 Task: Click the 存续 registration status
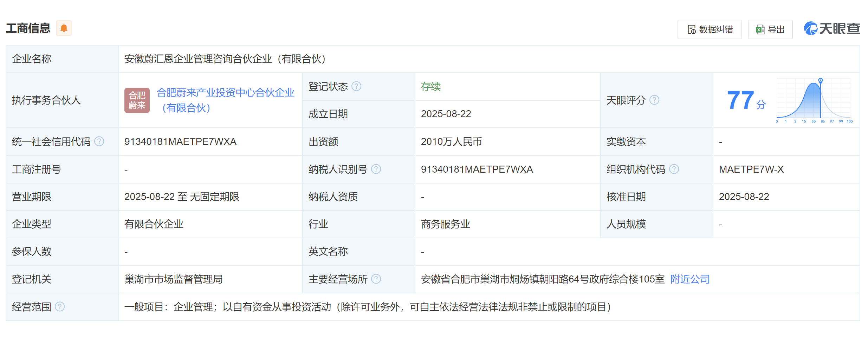[x=431, y=86]
